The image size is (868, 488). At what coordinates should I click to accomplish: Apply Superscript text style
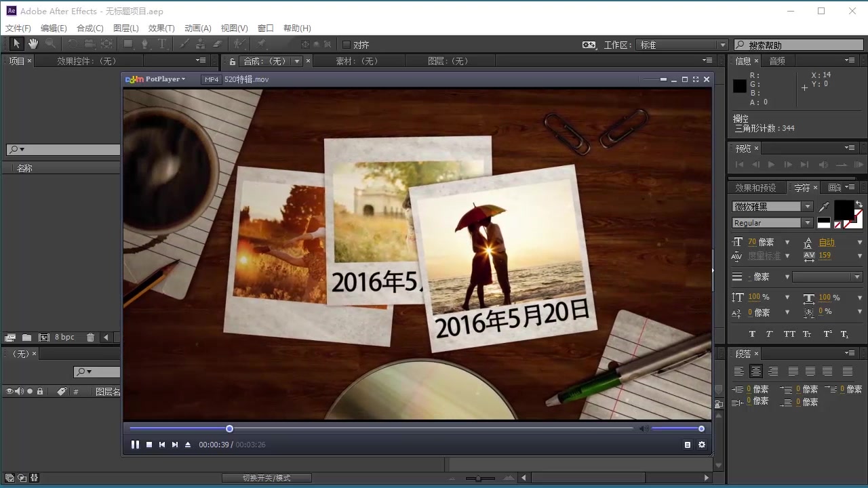coord(827,334)
